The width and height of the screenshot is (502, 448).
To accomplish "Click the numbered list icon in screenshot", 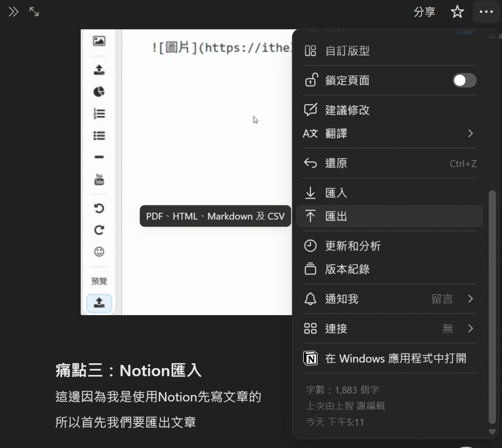I will point(99,114).
